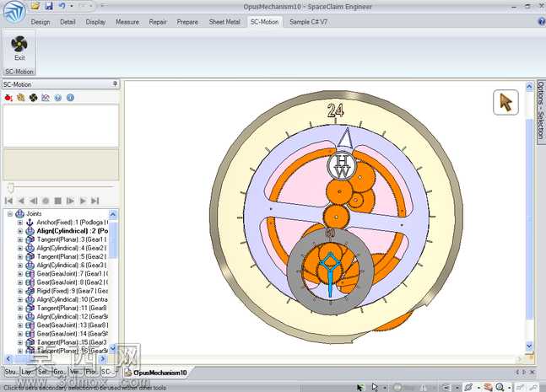Expand Tangent(Planar) :5 joint
Viewport: 546px width, 392px height.
coord(20,256)
